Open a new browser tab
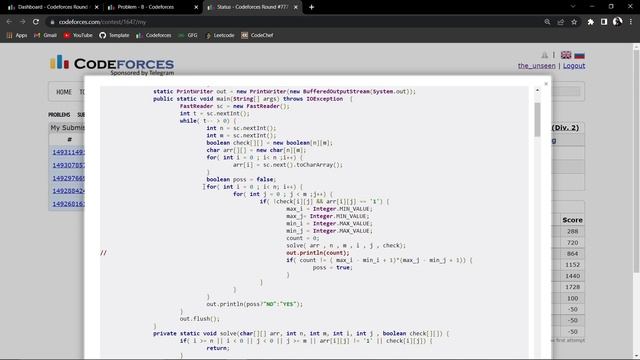 311,7
